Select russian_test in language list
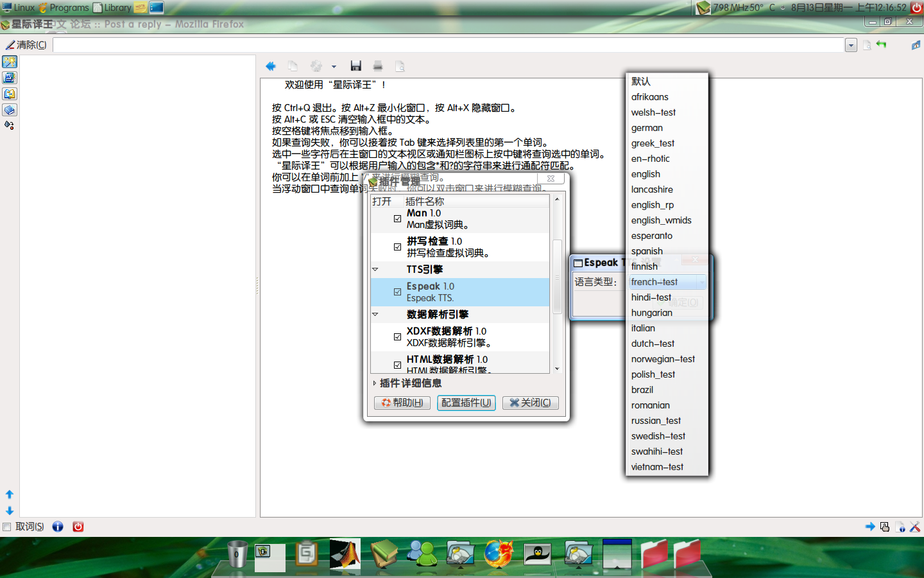Screen dimensions: 924x578 coord(667,421)
